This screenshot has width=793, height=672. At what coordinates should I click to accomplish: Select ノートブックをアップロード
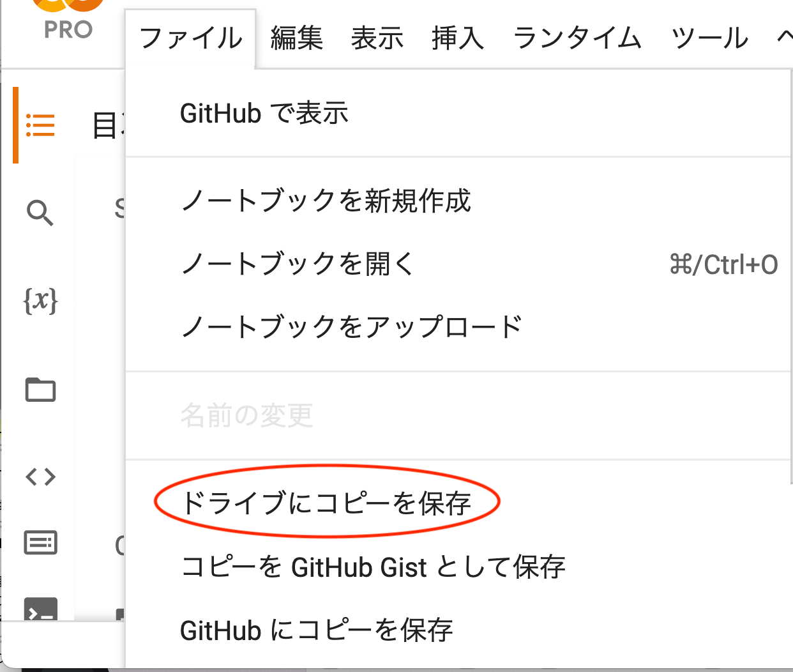tap(459, 326)
